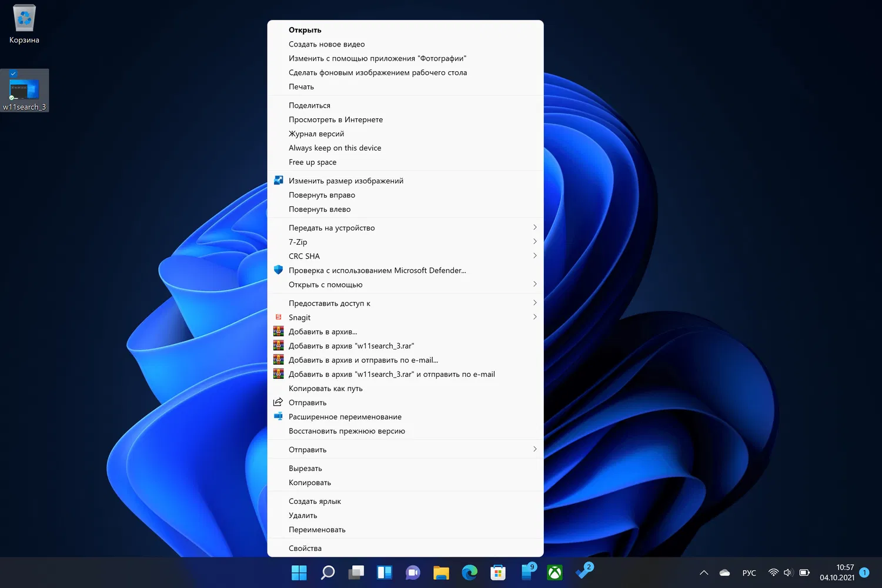The height and width of the screenshot is (588, 882).
Task: Show hidden system tray icons
Action: pyautogui.click(x=704, y=573)
